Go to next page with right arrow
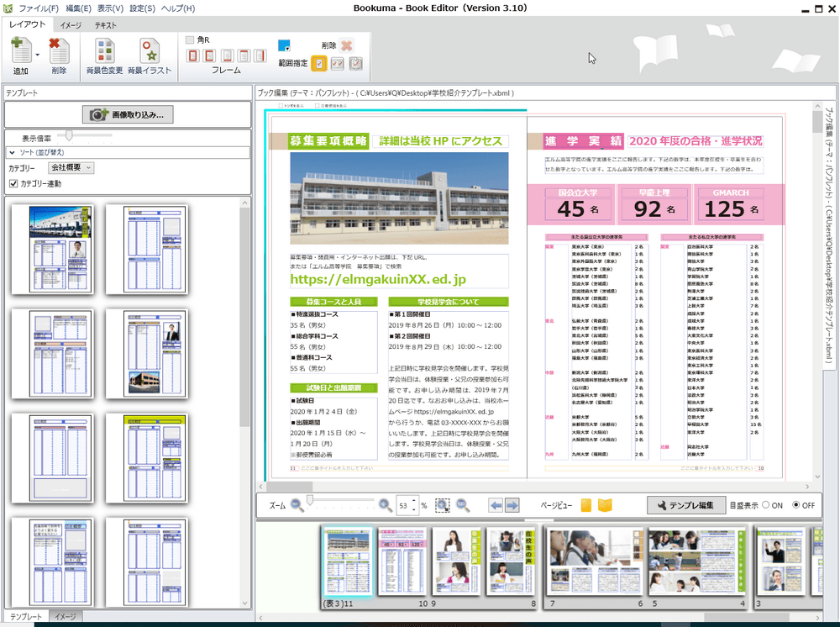 (x=513, y=505)
